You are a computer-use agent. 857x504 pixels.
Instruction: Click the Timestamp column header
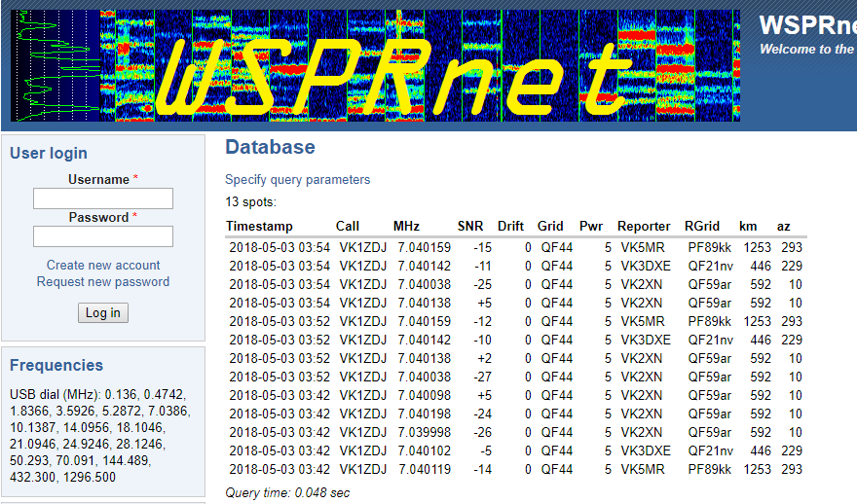260,226
